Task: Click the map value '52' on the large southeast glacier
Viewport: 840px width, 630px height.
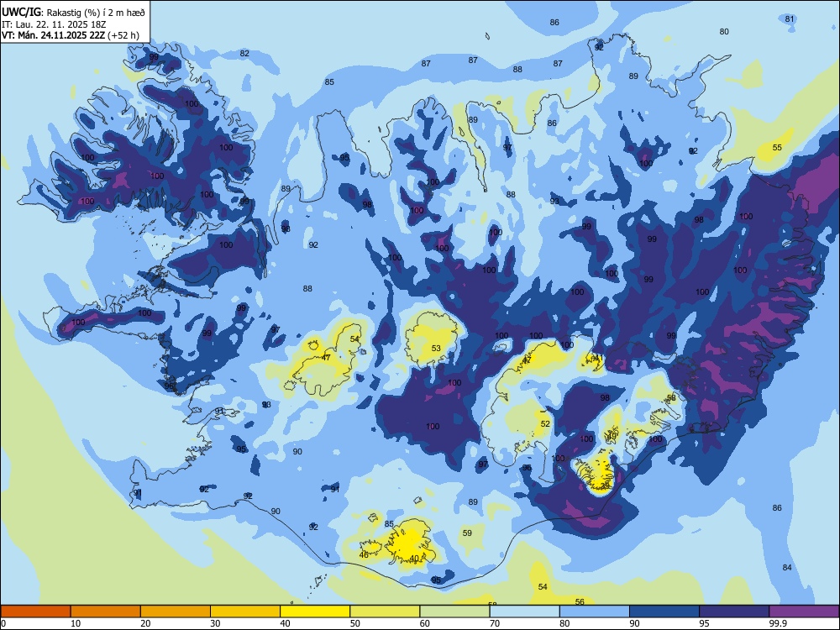Action: tap(545, 423)
